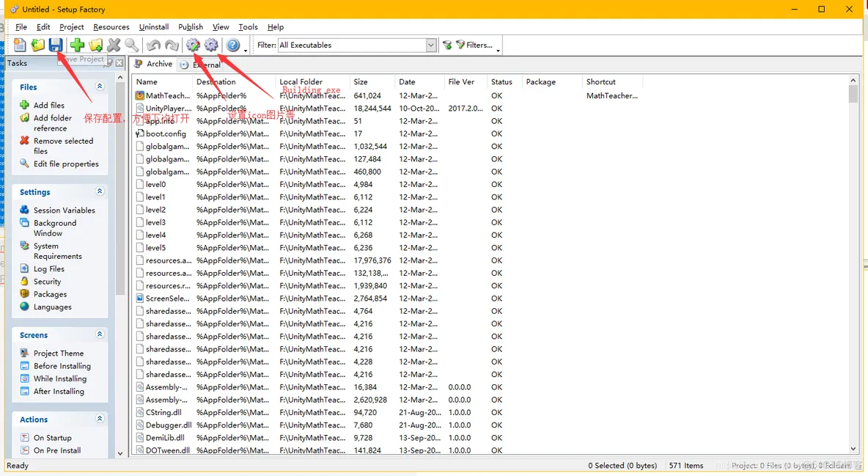Click Add folder reference link
868x476 pixels.
tap(46, 123)
